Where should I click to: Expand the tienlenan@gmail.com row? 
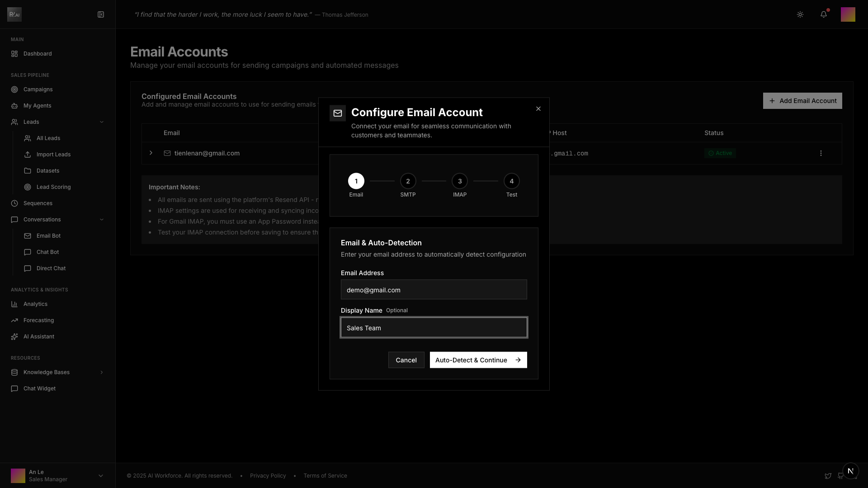point(151,153)
